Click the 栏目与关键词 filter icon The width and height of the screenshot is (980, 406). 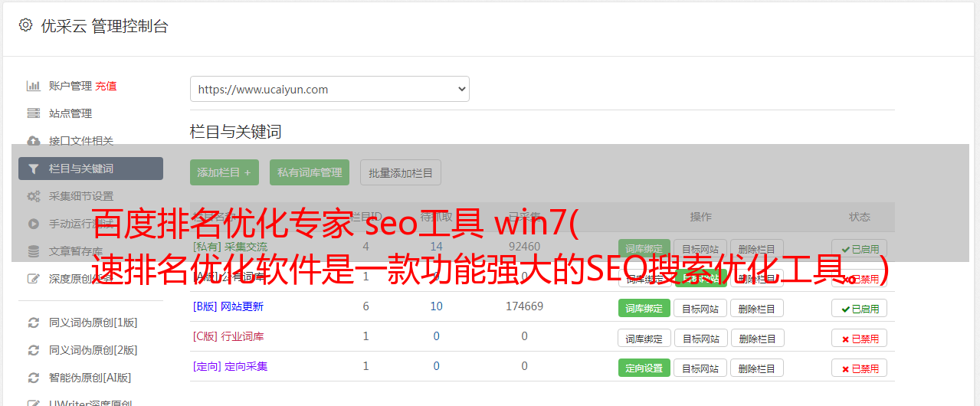[x=33, y=169]
